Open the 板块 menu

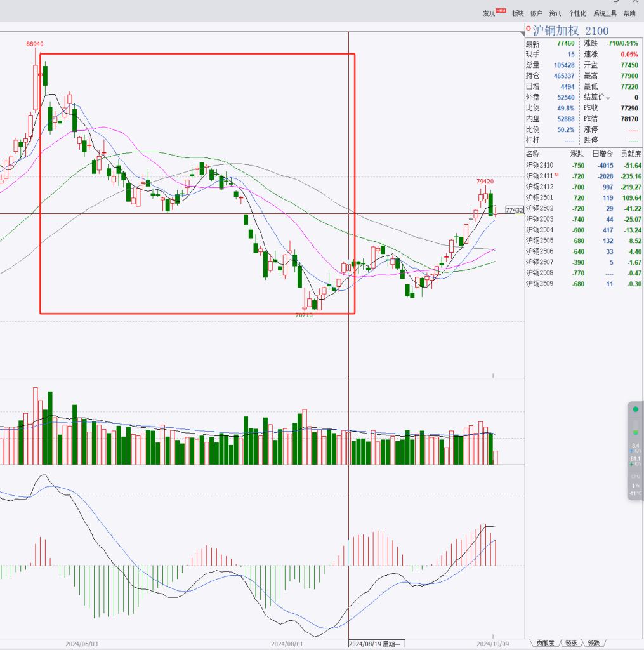click(518, 13)
